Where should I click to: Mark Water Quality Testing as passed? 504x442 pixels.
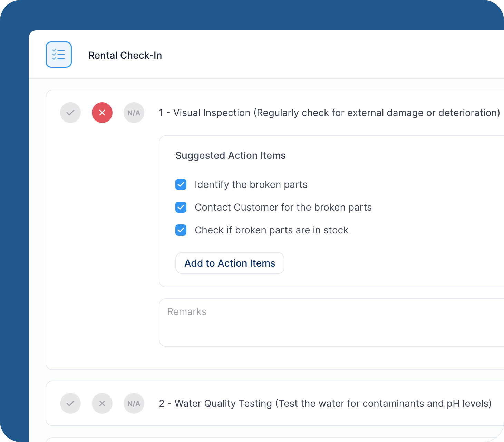pos(70,403)
